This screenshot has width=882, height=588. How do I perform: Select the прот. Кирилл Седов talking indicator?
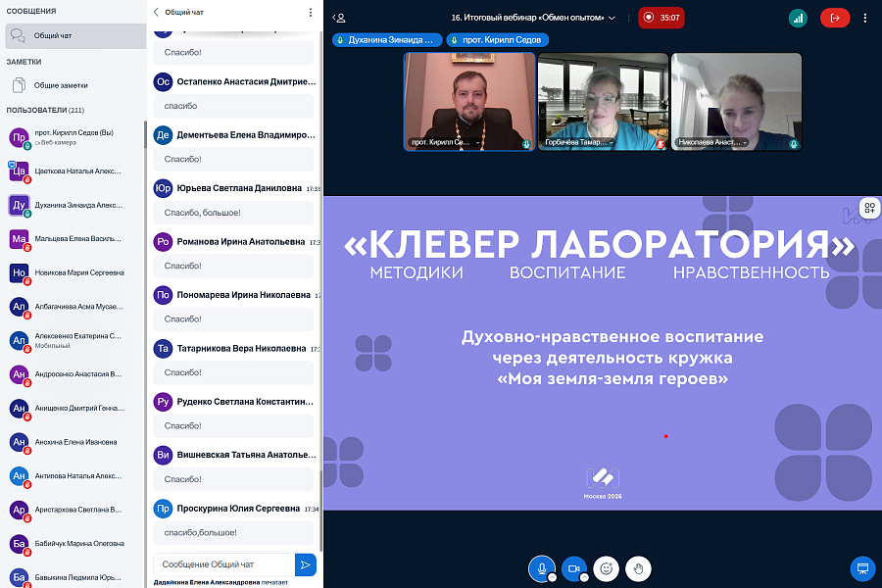pyautogui.click(x=497, y=40)
